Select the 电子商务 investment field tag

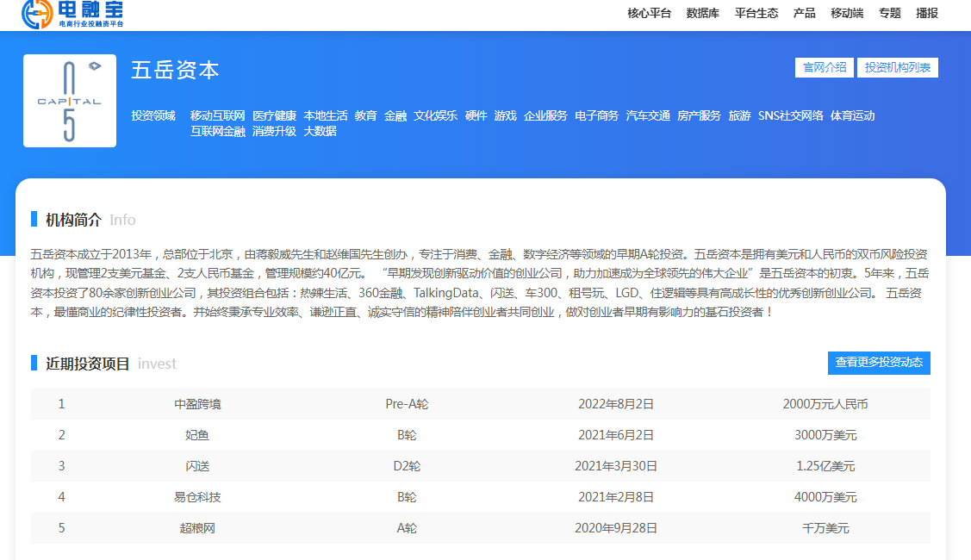tap(596, 115)
